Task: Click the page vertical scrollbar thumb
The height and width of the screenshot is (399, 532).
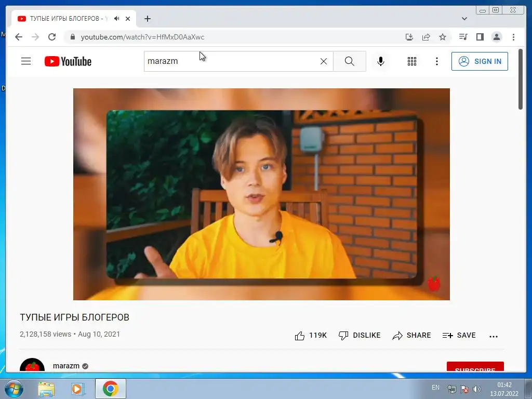Action: coord(521,79)
